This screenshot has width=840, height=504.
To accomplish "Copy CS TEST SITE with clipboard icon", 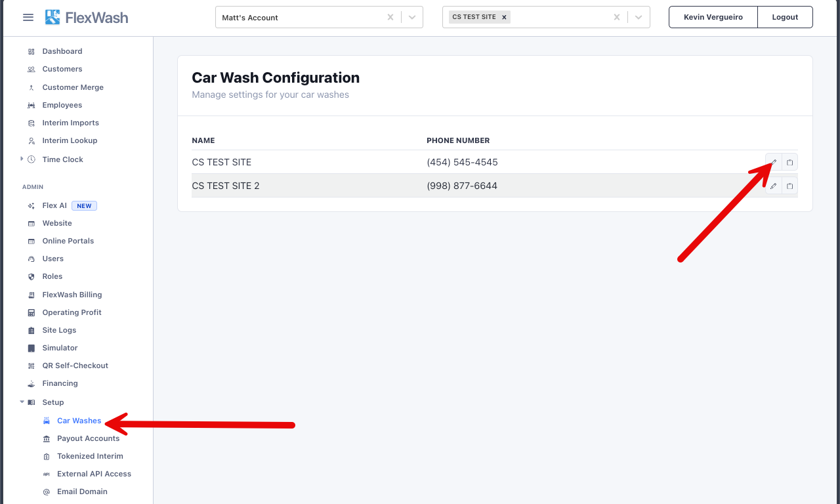I will point(790,162).
